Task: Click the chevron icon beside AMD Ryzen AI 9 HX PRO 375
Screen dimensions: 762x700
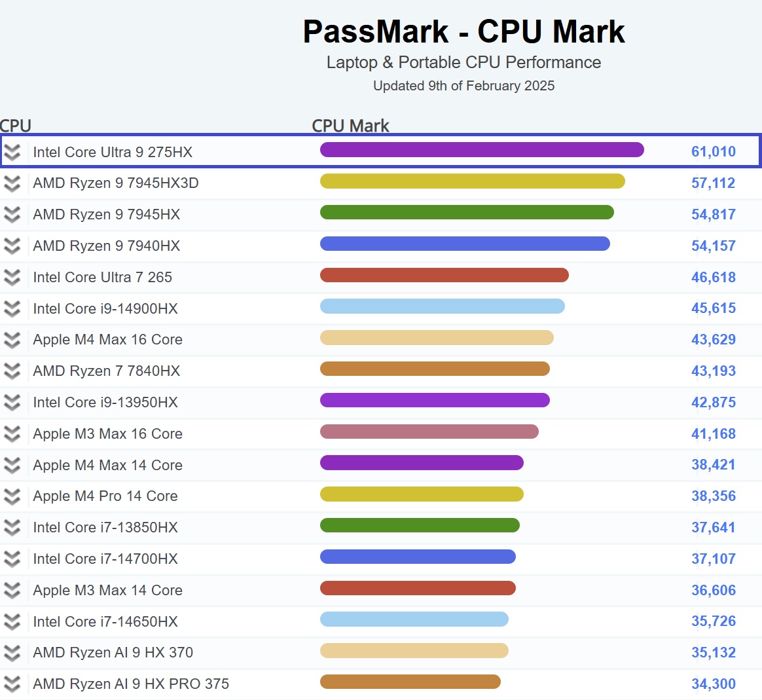Action: [12, 684]
